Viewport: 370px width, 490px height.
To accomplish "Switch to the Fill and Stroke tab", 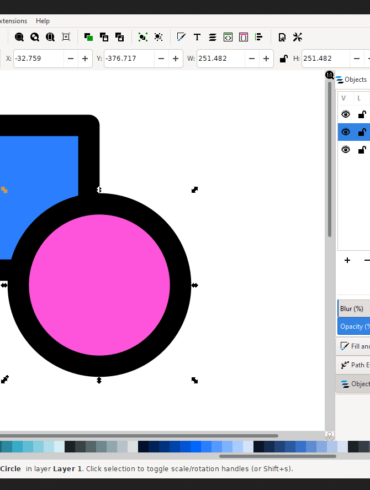I will point(353,346).
